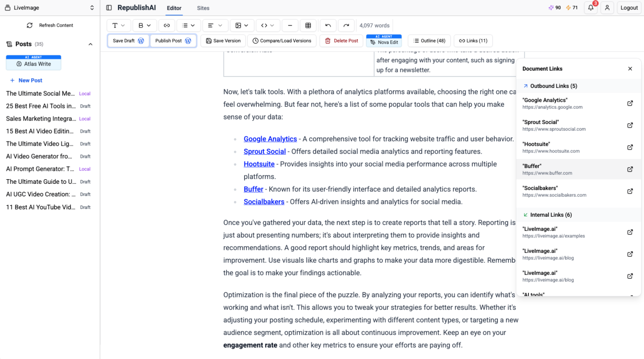Launch the Atlas Write AI agent
The height and width of the screenshot is (359, 644).
[x=33, y=63]
